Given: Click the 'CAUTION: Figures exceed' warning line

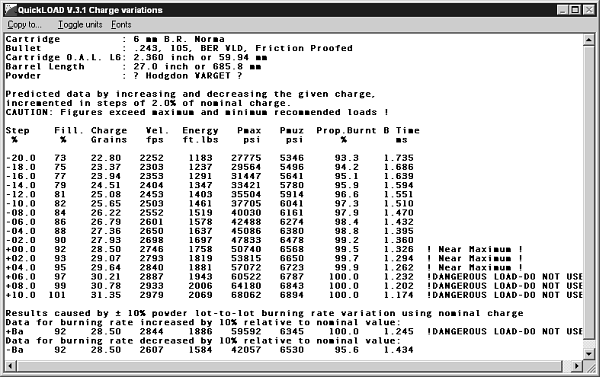Looking at the screenshot, I should coord(197,112).
